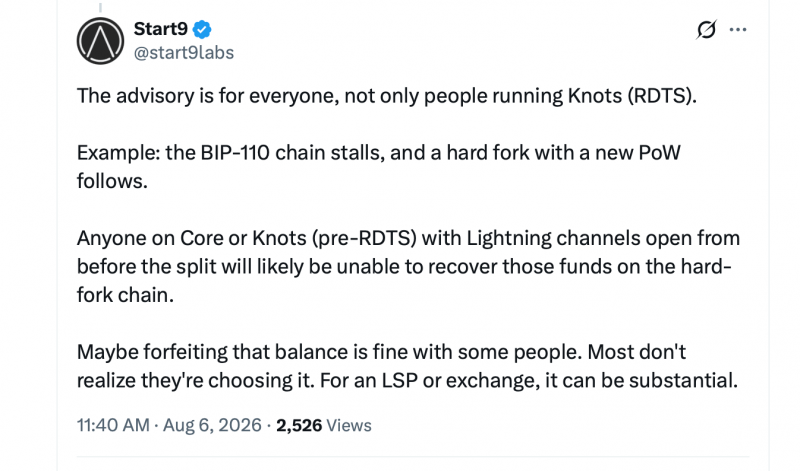Click the word 'follows.' in the post

coord(112,181)
